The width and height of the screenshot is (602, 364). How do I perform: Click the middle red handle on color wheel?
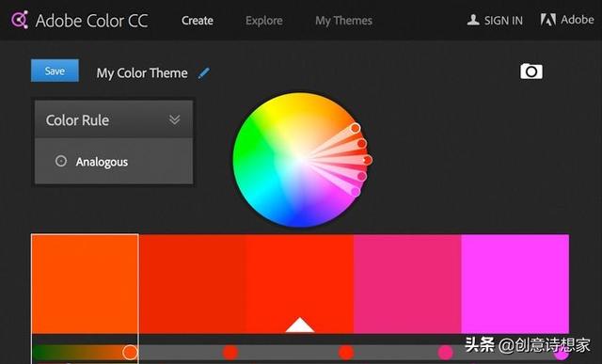pos(367,160)
